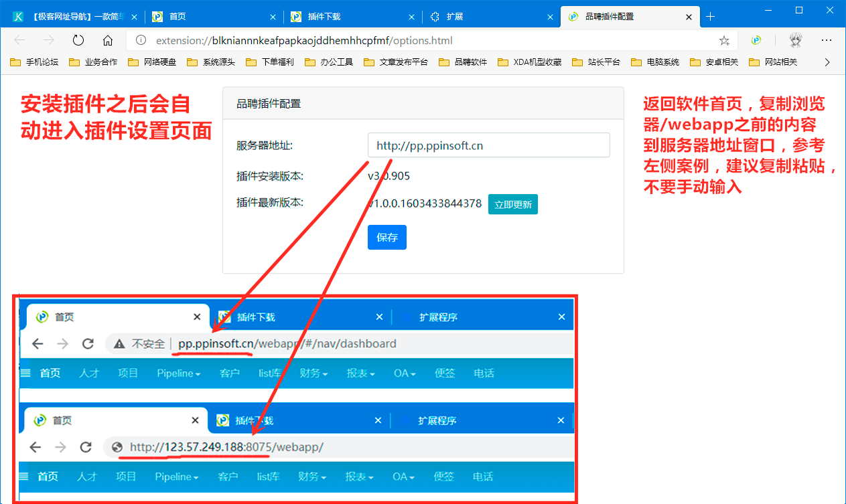Click the Home icon in the browser toolbar

pos(108,40)
